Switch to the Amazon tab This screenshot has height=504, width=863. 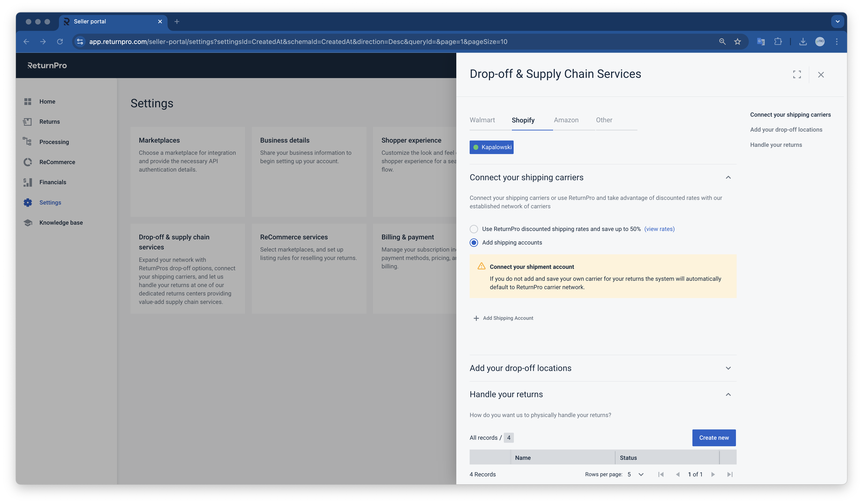(x=566, y=120)
